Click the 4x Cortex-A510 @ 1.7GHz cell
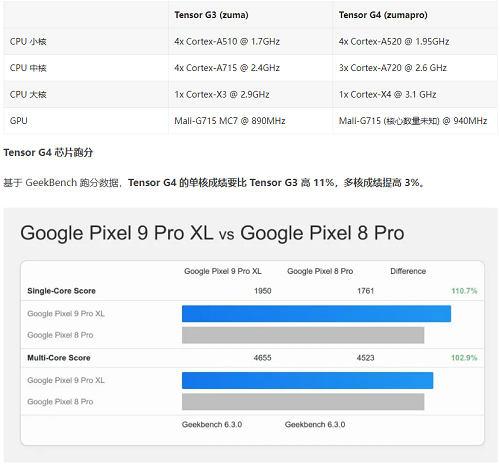 pos(227,42)
